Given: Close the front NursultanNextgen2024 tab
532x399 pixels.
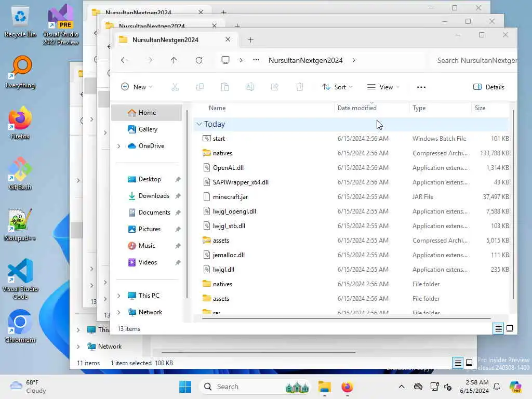Looking at the screenshot, I should (228, 39).
